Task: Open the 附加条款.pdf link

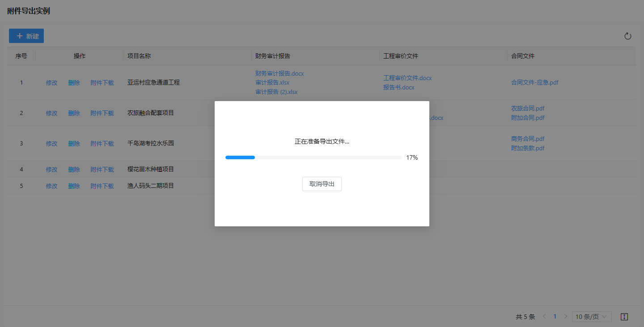Action: click(528, 148)
